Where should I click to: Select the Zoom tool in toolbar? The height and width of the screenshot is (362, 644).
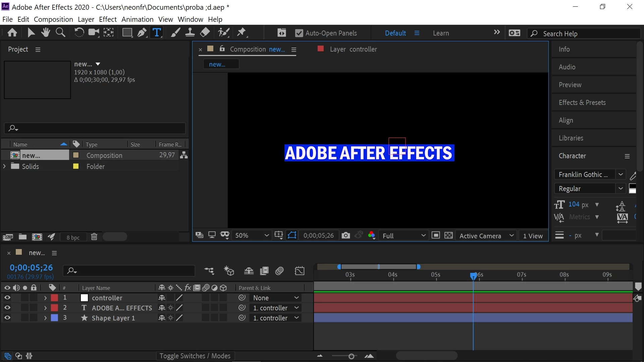pos(60,33)
